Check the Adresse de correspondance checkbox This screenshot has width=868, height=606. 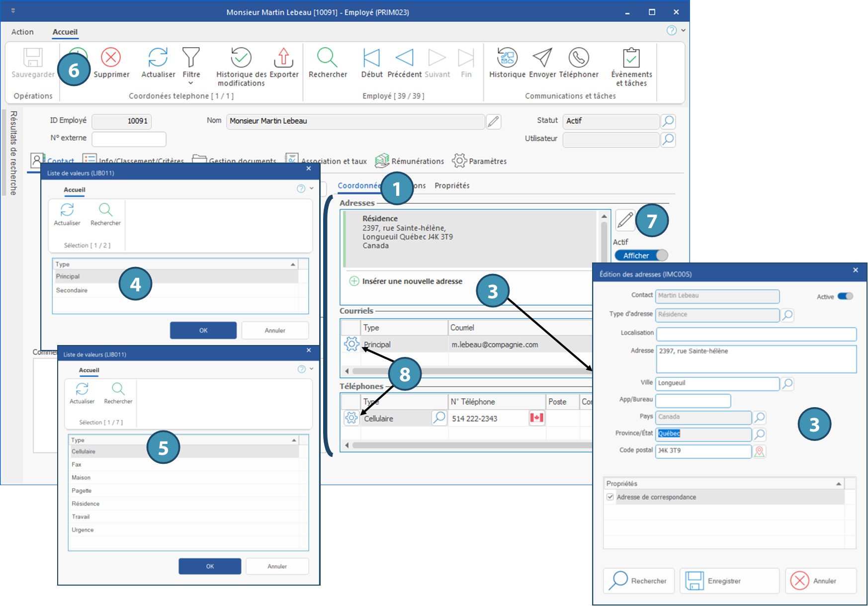tap(610, 497)
